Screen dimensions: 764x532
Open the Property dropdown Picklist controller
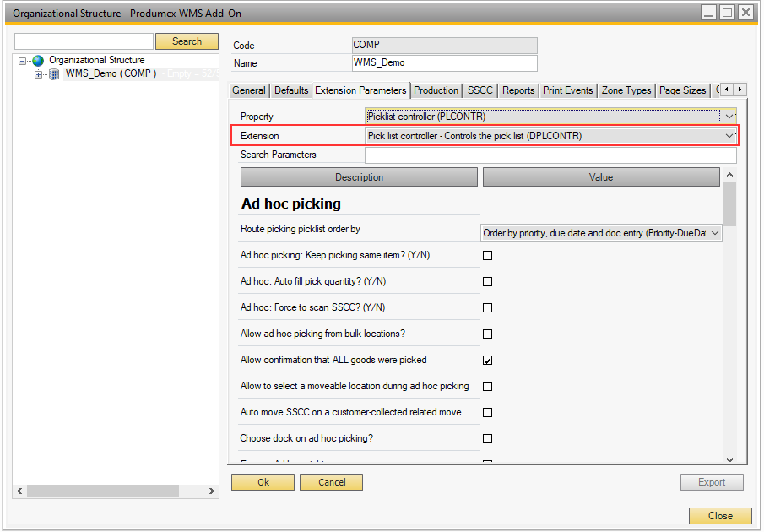click(729, 117)
